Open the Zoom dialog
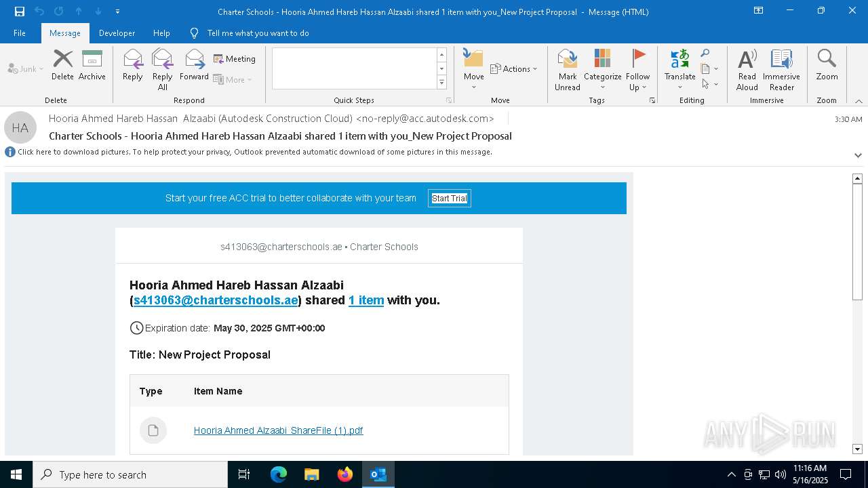 827,66
